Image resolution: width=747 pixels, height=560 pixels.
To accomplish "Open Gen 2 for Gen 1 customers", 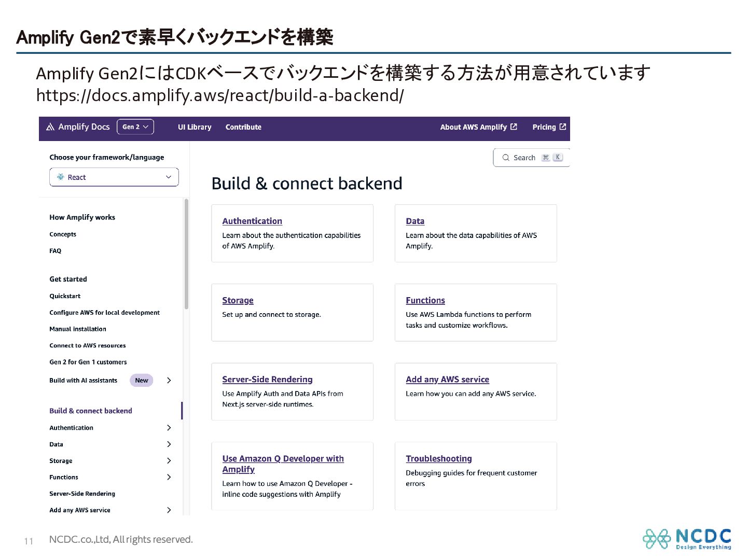I will pyautogui.click(x=88, y=362).
